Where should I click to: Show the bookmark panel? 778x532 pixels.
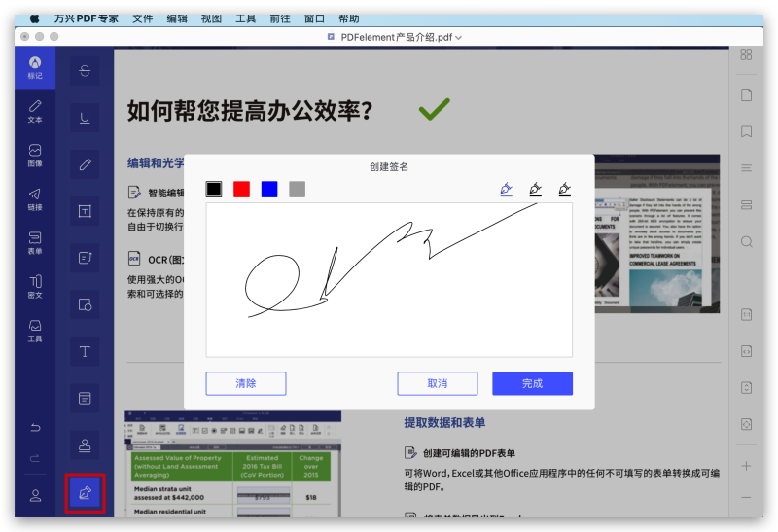(x=746, y=131)
